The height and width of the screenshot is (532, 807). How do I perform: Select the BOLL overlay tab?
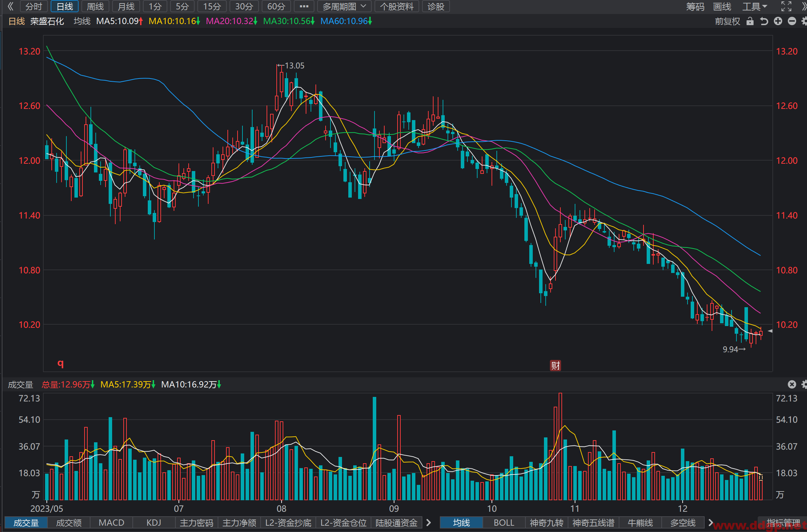pos(504,523)
